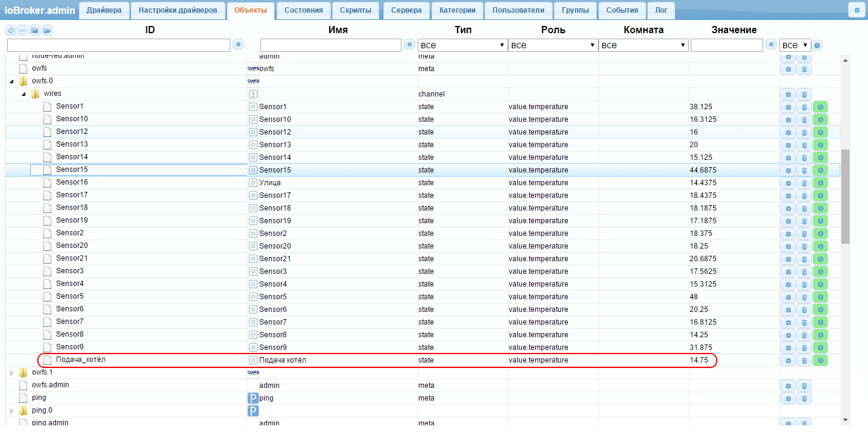Clear the Имя filter field

409,44
